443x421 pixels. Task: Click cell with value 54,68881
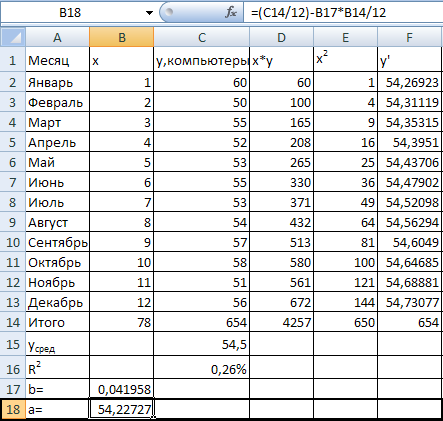tap(410, 282)
